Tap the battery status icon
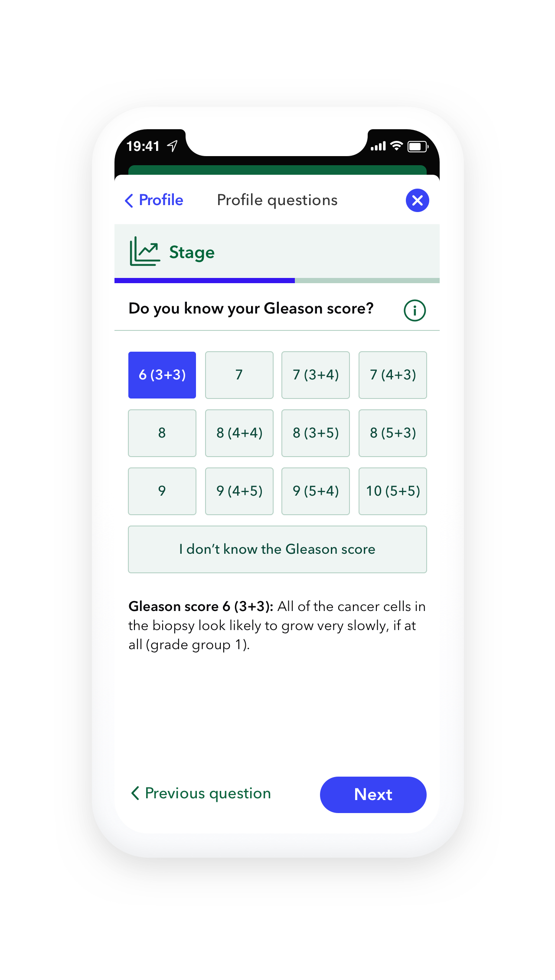 (x=418, y=147)
